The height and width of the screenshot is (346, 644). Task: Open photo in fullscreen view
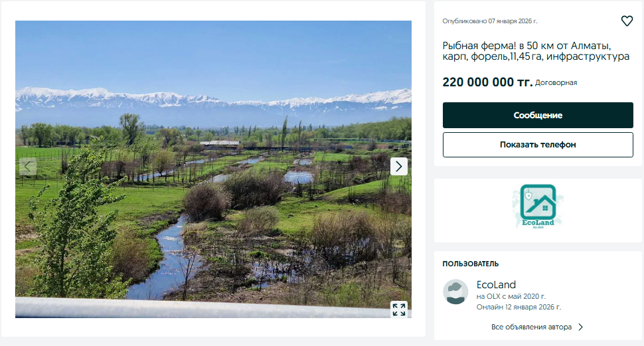398,309
